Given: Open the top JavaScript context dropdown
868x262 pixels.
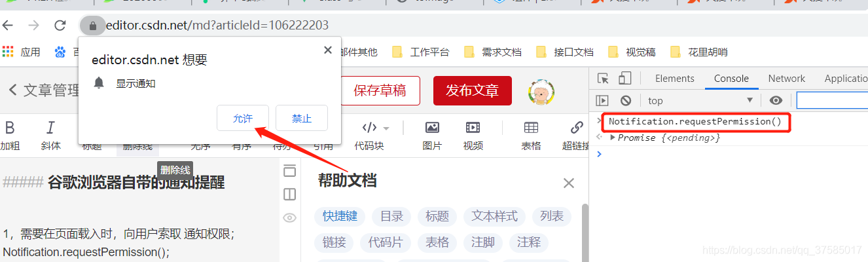Looking at the screenshot, I should coord(700,101).
